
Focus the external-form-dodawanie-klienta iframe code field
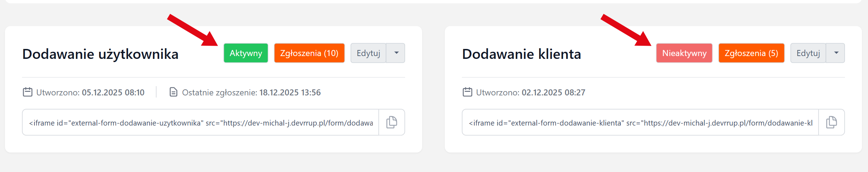640,123
